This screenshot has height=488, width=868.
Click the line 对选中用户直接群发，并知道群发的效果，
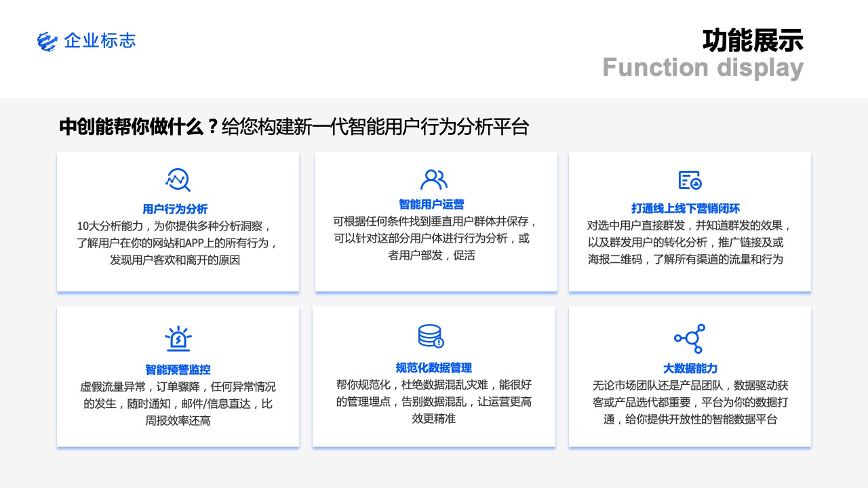[690, 226]
